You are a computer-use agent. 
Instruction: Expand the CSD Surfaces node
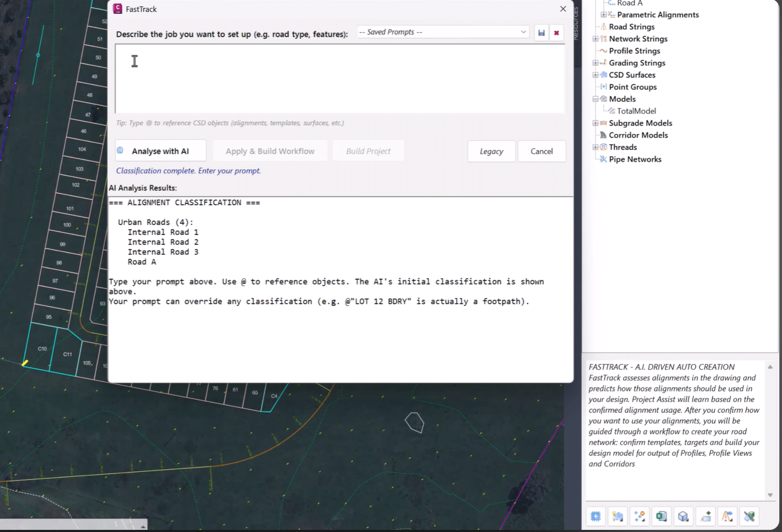coord(595,75)
